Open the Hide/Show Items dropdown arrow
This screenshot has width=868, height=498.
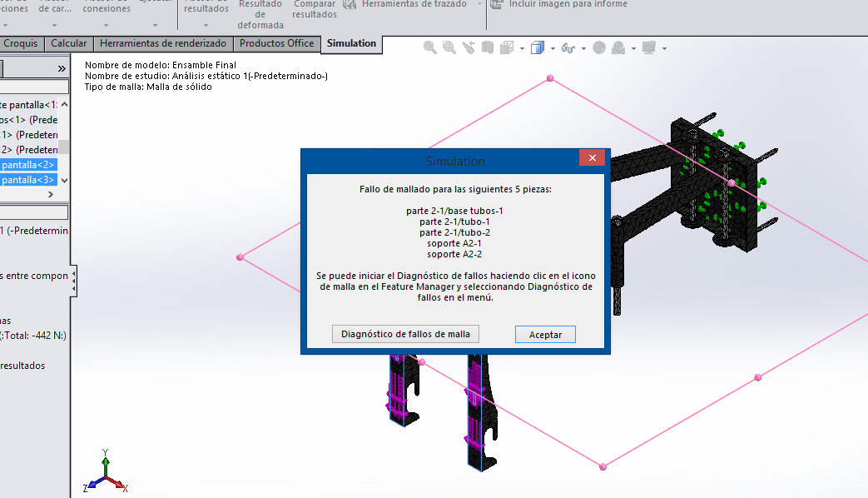584,49
